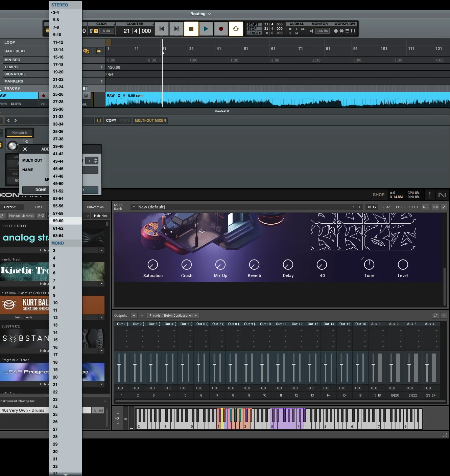Toggle the AUX view button in Kontakt
This screenshot has width=450, height=476.
(x=435, y=207)
